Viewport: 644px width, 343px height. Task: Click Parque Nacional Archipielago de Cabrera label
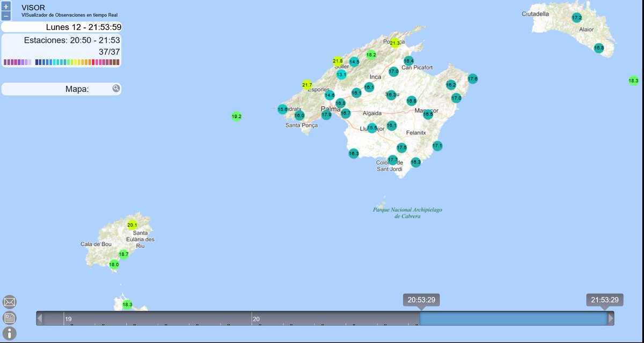pos(408,213)
